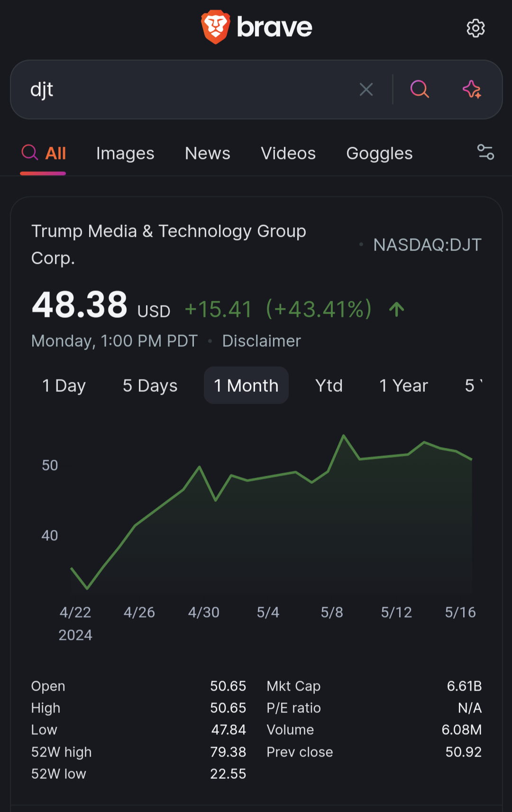Open the search filters slider icon
Viewport: 512px width, 812px height.
[485, 152]
